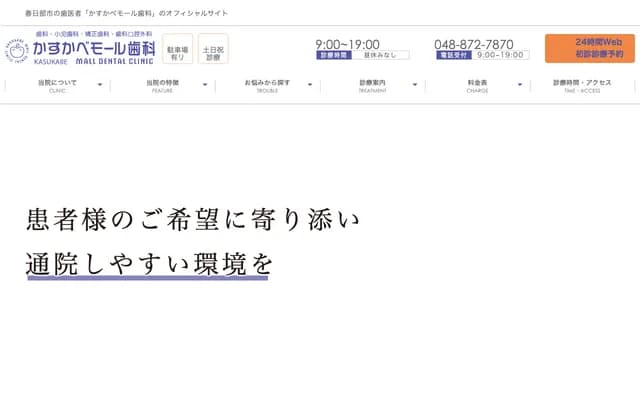Viewport: 640px width, 400px height.
Task: Expand the dropdown arrow beside 当院の特徴
Action: (x=205, y=86)
